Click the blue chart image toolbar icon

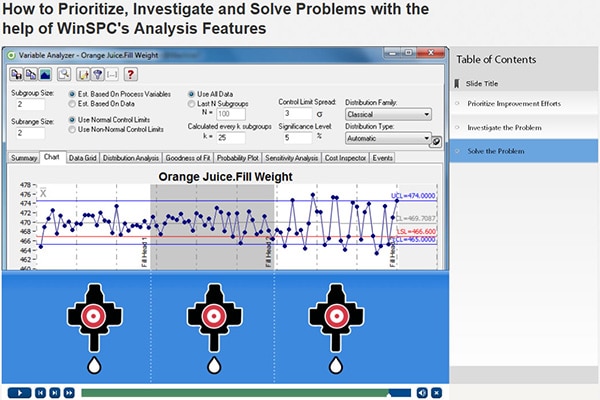[45, 74]
